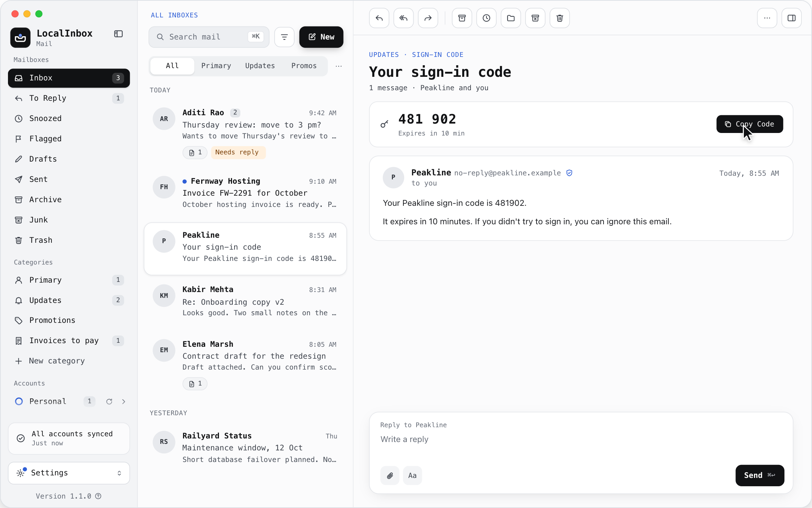Open the Aditi Rao Thursday review email
Viewport: 812px width, 508px height.
[x=245, y=133]
